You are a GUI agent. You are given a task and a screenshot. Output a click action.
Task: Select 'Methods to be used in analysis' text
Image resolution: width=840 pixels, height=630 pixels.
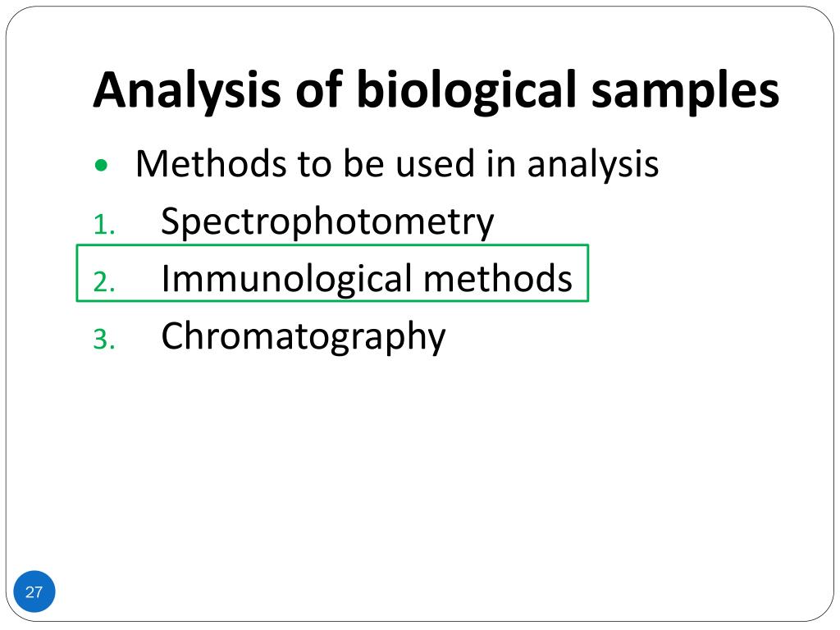click(397, 163)
